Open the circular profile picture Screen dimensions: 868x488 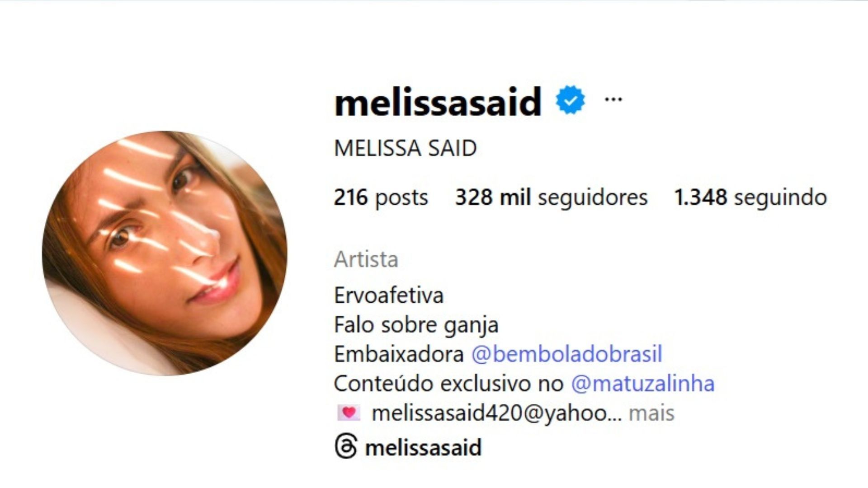165,253
